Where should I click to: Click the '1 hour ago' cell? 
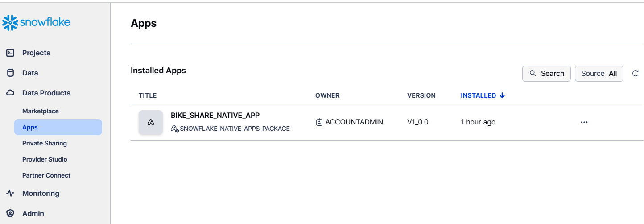[478, 122]
